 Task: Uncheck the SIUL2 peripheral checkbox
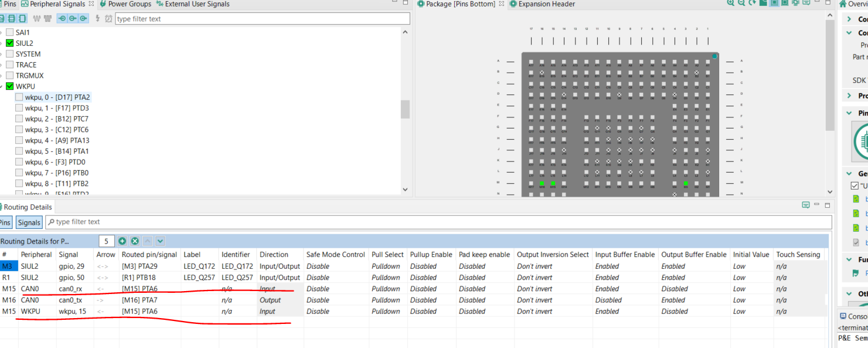9,42
